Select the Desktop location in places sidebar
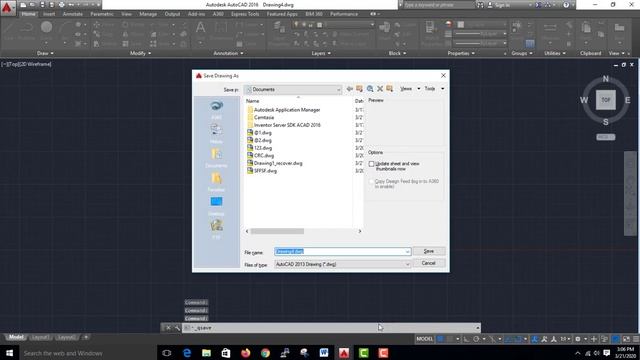 (x=216, y=205)
